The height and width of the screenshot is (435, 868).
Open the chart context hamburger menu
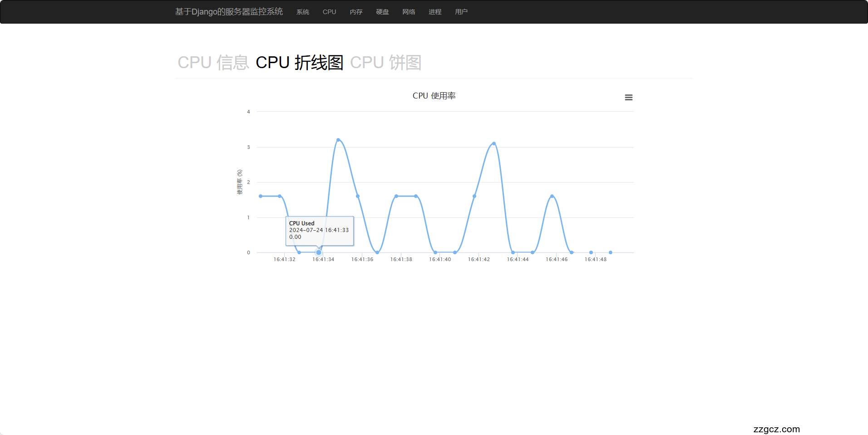click(x=628, y=98)
